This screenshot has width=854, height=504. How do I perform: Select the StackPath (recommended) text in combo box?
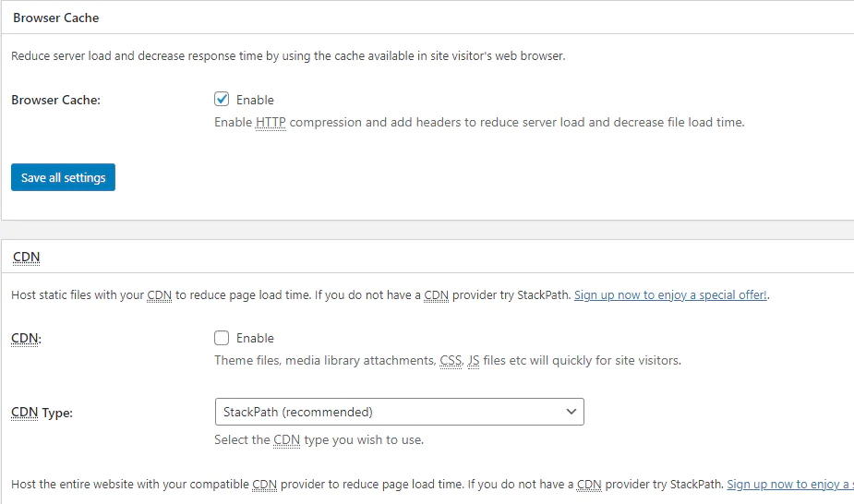pos(298,412)
